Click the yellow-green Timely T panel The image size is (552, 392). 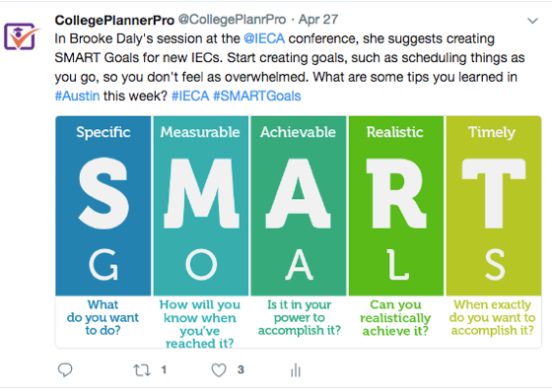(x=494, y=206)
